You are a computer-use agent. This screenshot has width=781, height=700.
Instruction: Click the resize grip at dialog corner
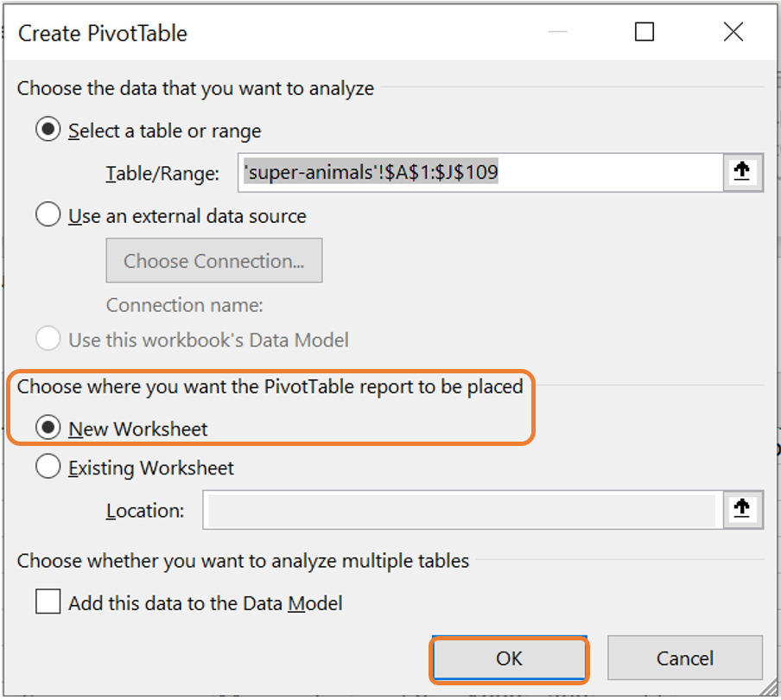coord(769,688)
